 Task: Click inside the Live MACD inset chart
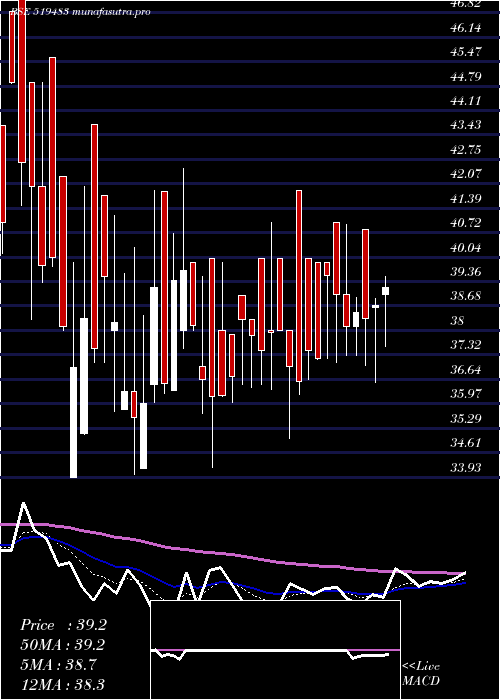coord(275,650)
